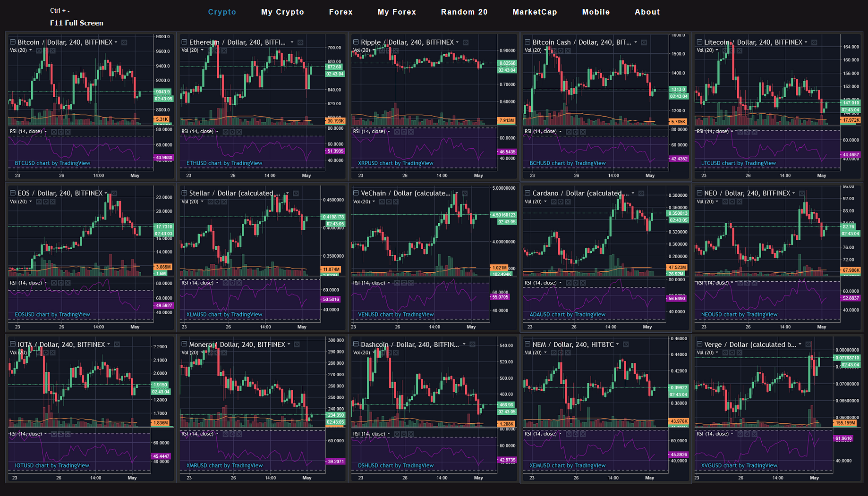The image size is (868, 496).
Task: Collapse the Litecoin chart legend
Action: 699,42
